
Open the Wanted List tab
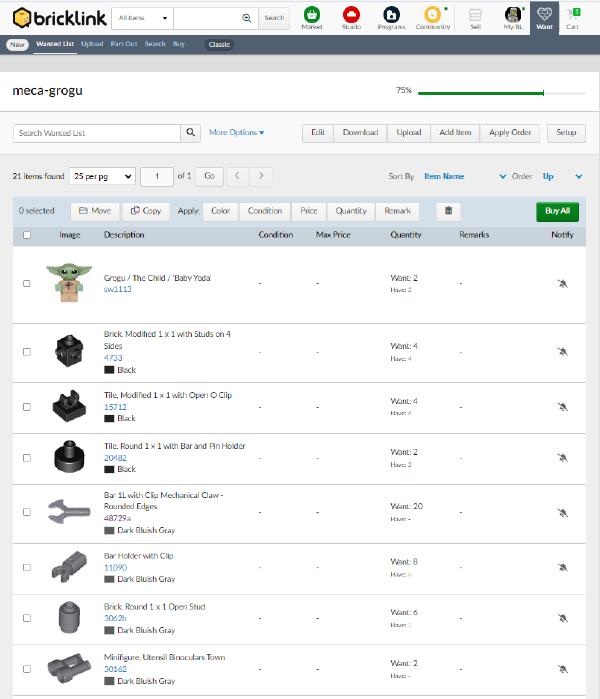pos(55,44)
